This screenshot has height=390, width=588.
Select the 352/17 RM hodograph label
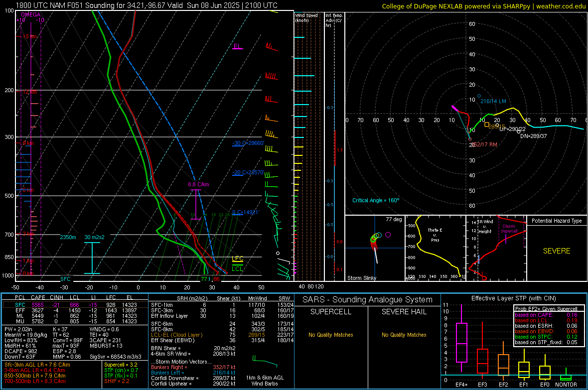click(484, 144)
